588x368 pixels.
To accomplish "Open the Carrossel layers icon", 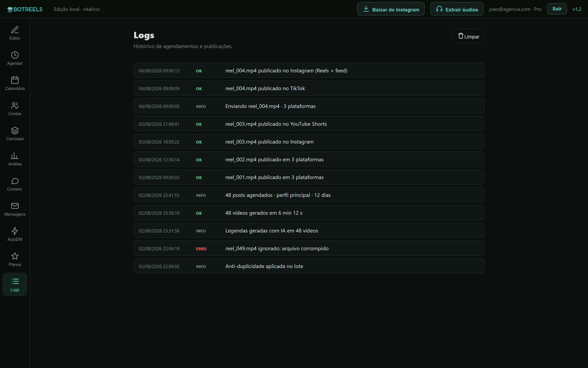I will click(15, 130).
